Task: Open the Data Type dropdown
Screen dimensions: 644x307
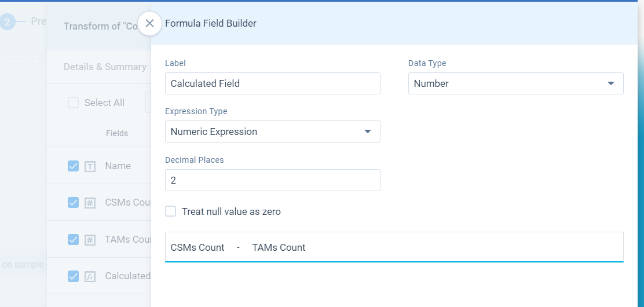Action: pos(516,83)
